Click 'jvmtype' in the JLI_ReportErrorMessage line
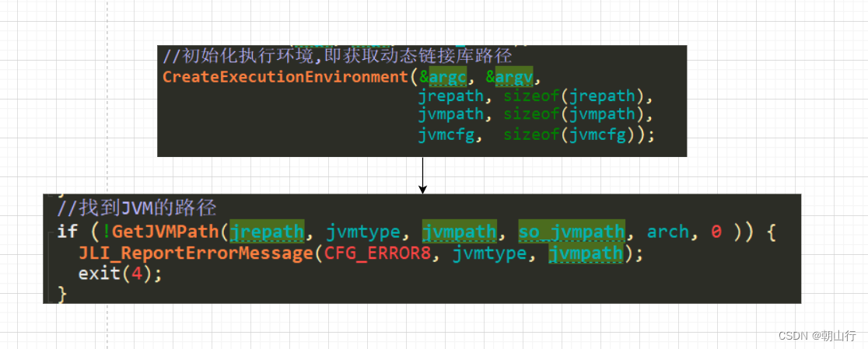The width and height of the screenshot is (868, 349). (x=489, y=254)
